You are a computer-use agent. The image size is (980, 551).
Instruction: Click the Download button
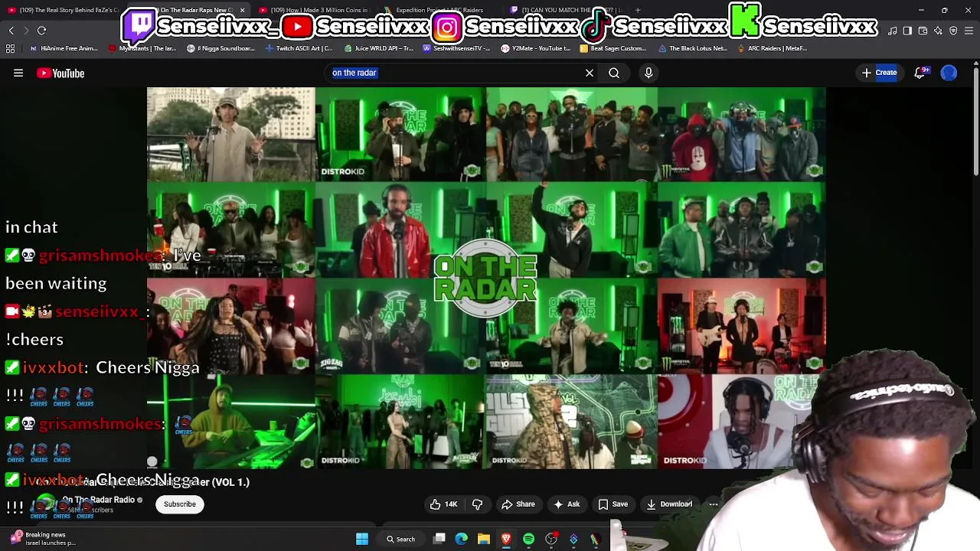pos(670,504)
